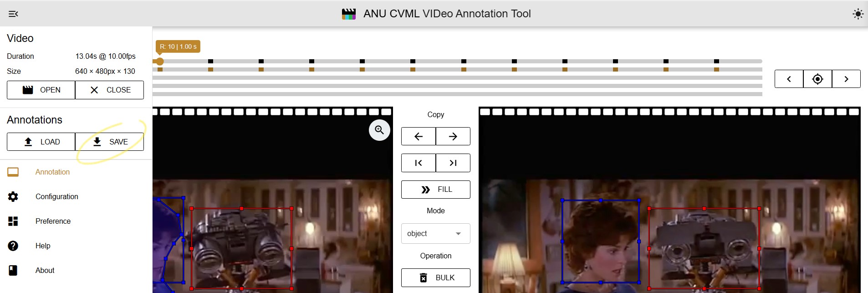Jump to first keyframe icon
The height and width of the screenshot is (293, 868).
(418, 163)
